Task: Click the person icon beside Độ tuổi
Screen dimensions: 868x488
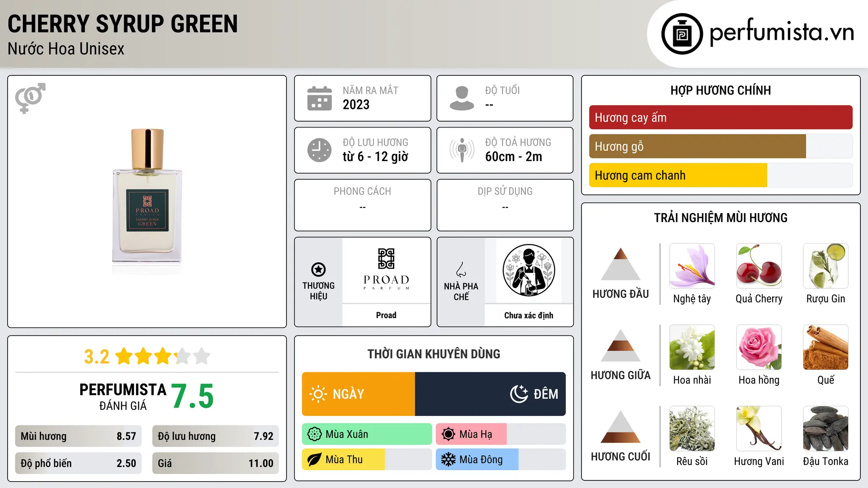Action: point(462,98)
